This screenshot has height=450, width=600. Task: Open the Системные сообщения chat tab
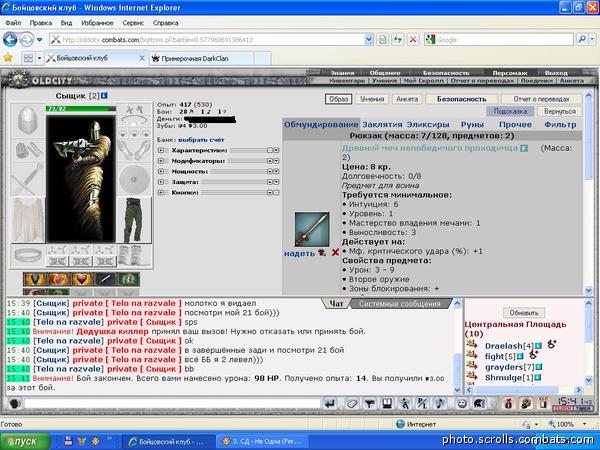click(x=400, y=304)
